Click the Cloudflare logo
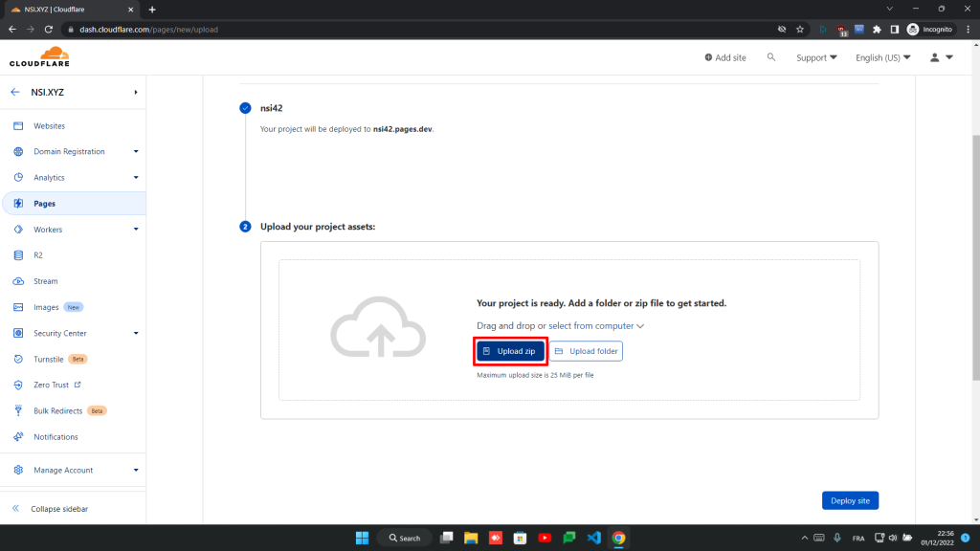 click(39, 56)
